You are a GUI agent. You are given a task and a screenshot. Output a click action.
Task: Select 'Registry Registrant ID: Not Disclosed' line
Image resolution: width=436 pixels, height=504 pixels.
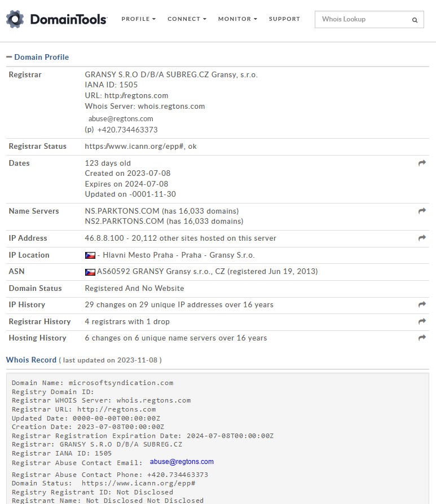click(x=93, y=492)
